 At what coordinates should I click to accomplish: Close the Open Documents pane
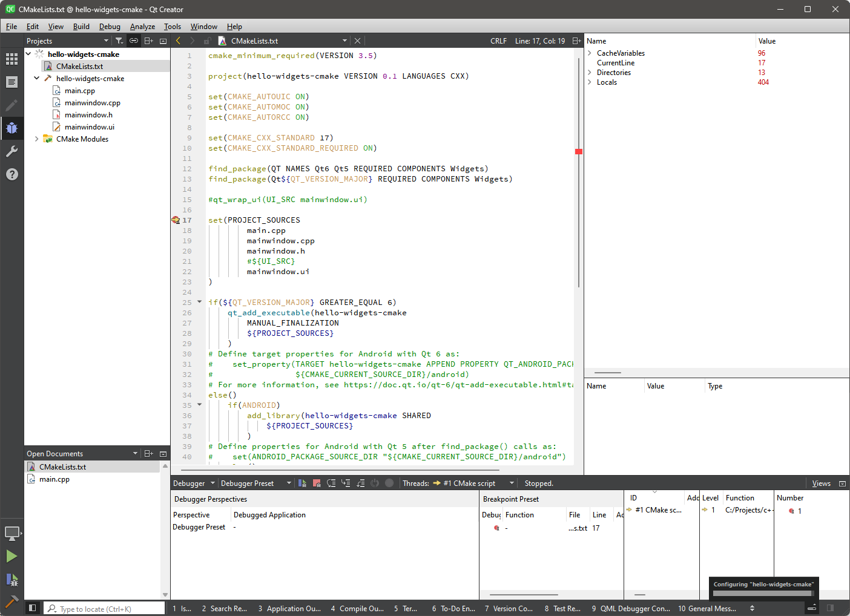(x=163, y=453)
